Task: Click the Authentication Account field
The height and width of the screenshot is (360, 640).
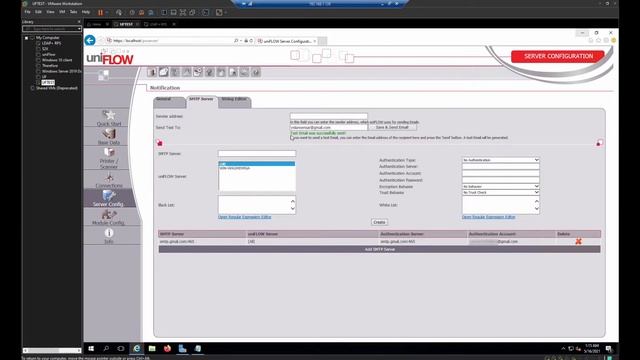Action: coord(500,173)
